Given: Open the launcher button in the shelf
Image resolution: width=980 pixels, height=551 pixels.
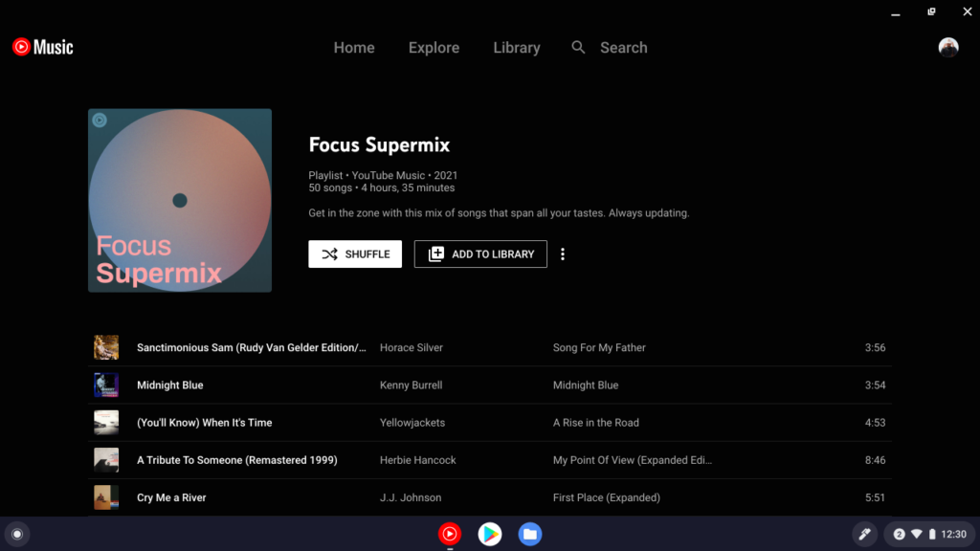Looking at the screenshot, I should click(17, 534).
